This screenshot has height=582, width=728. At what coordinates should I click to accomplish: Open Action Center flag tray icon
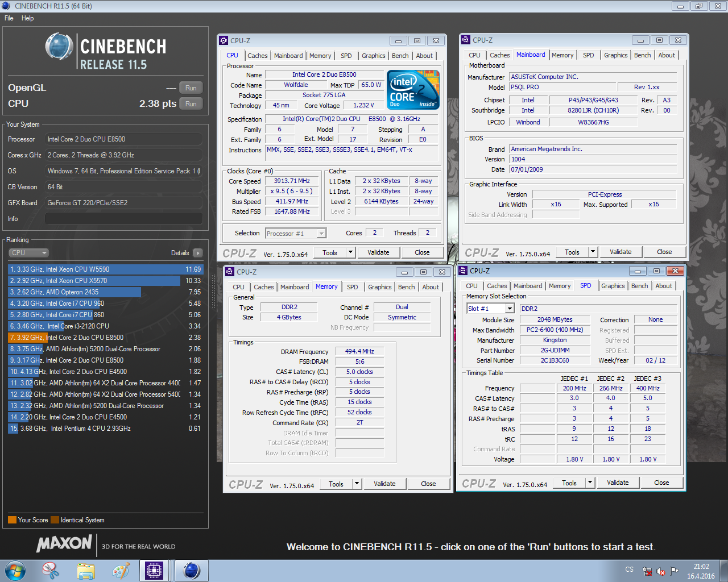pos(675,571)
